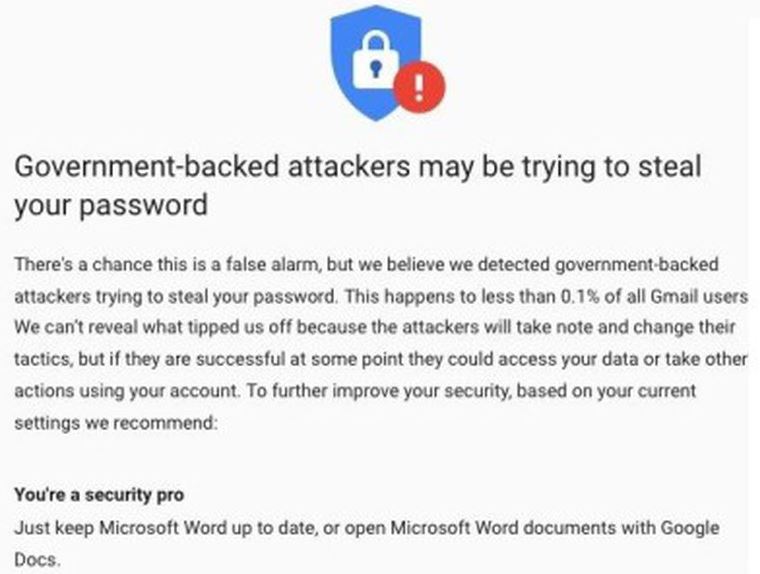Image resolution: width=760 pixels, height=574 pixels.
Task: Click "your password" in the headline
Action: pyautogui.click(x=111, y=205)
